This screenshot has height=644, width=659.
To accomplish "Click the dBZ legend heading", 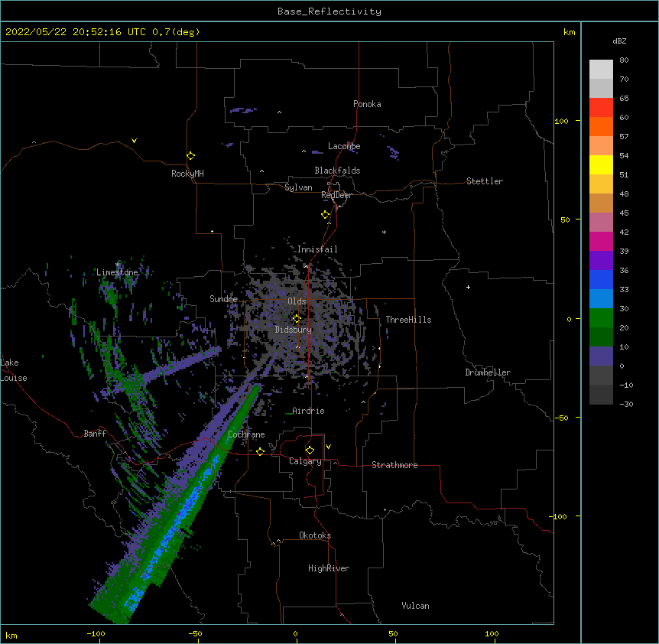I will (619, 41).
